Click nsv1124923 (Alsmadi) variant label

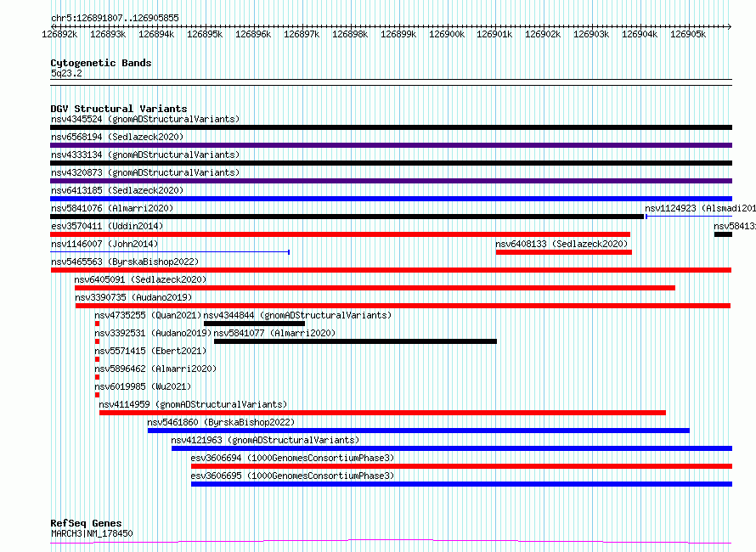700,208
